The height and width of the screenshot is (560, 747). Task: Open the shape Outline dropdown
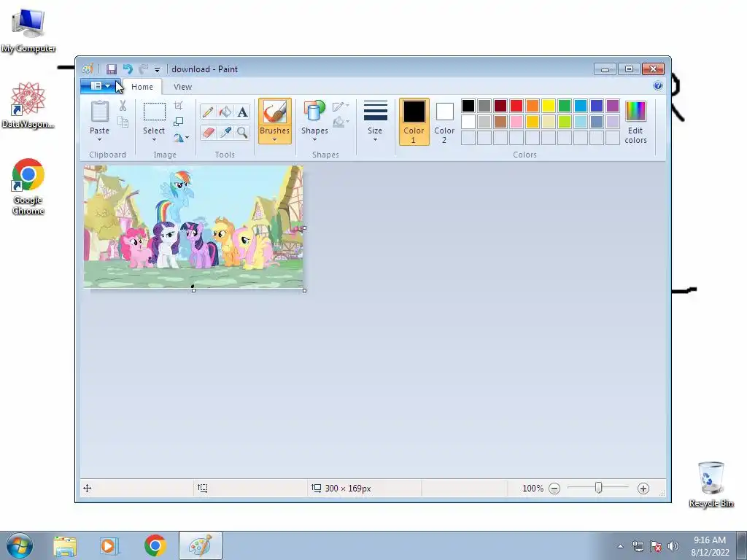point(341,106)
